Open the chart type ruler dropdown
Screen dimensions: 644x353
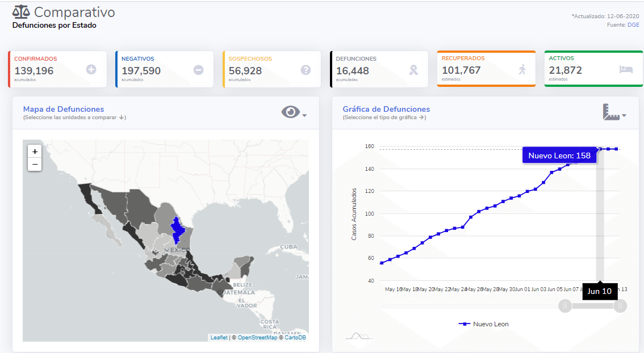coord(614,112)
